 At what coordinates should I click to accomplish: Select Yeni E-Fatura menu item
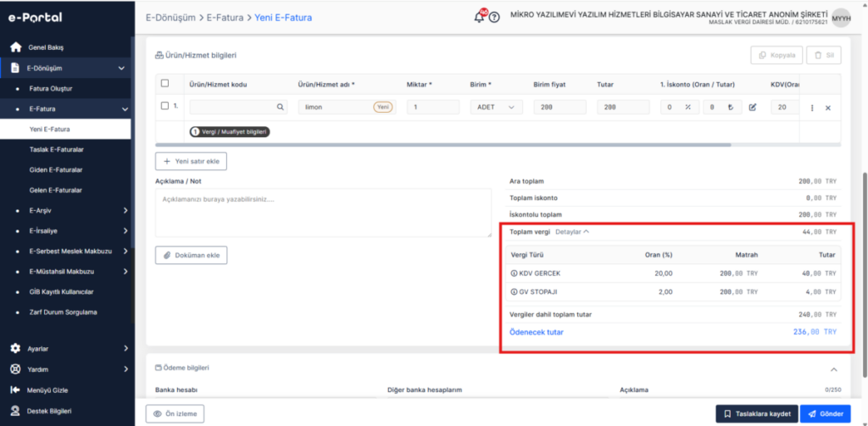65,130
